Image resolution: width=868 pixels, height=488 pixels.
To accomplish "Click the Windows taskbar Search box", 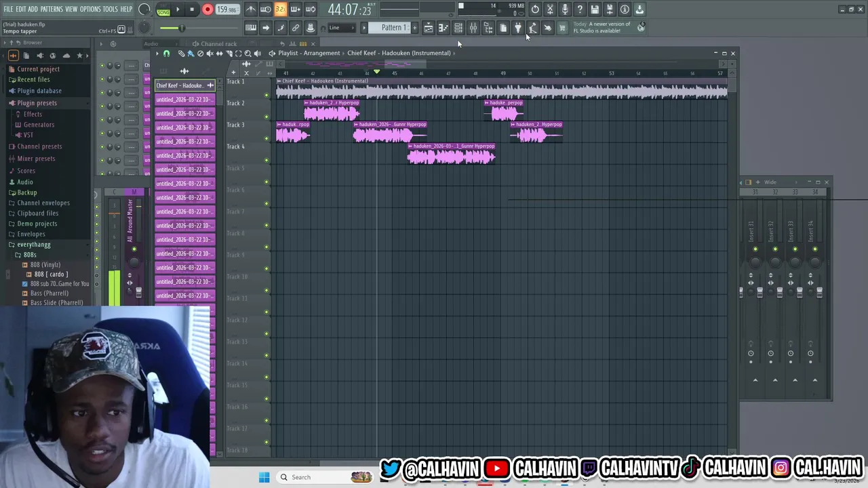I will [324, 477].
